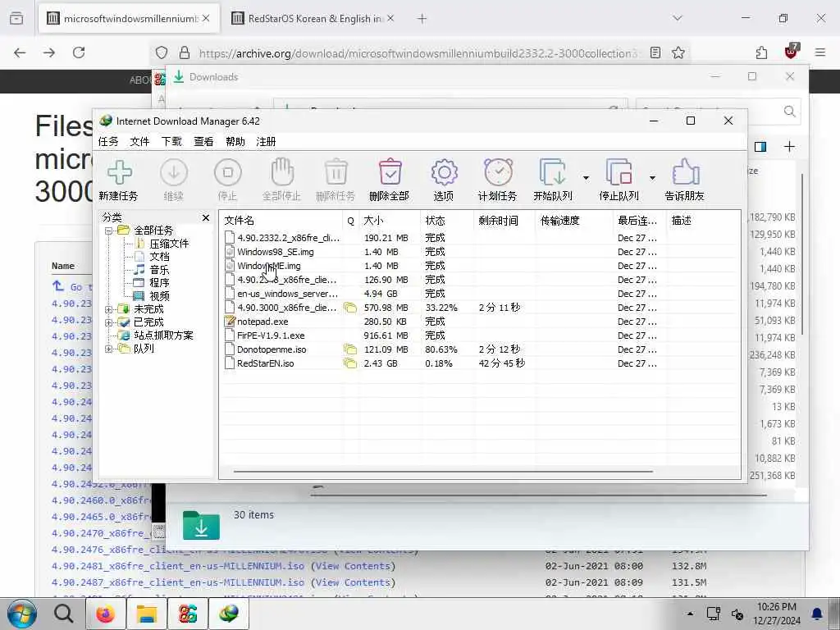Open 4.90.2481_x86fre_client_en-us-MILLENNIUM.iso link
Image resolution: width=840 pixels, height=630 pixels.
[178, 566]
